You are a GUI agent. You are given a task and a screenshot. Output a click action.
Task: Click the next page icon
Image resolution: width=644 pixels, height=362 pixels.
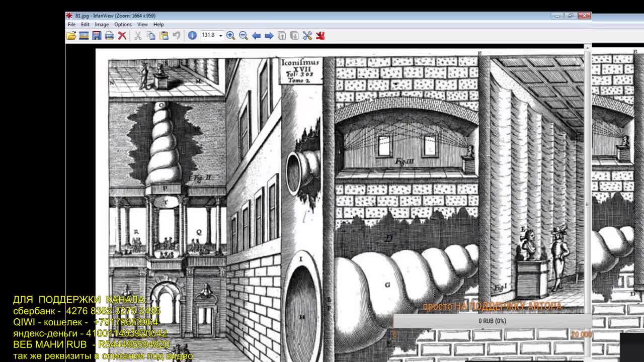(294, 36)
